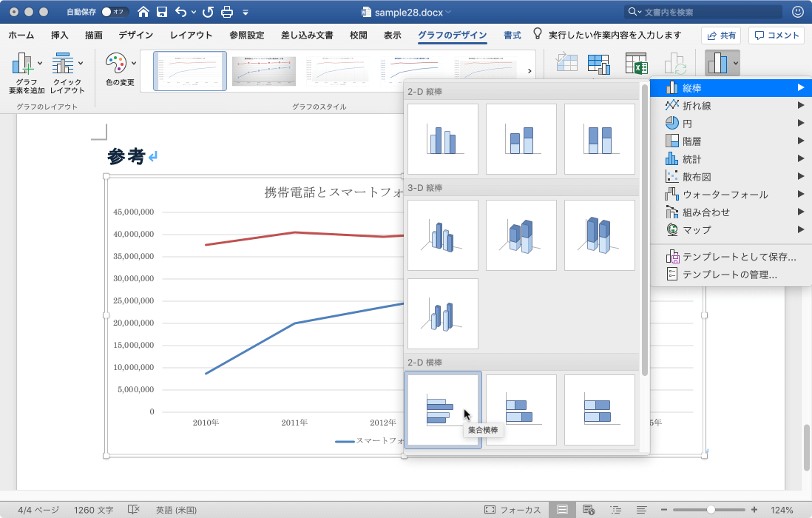The width and height of the screenshot is (812, 518).
Task: Choose 2-D 100% stacked column chart icon
Action: point(600,139)
